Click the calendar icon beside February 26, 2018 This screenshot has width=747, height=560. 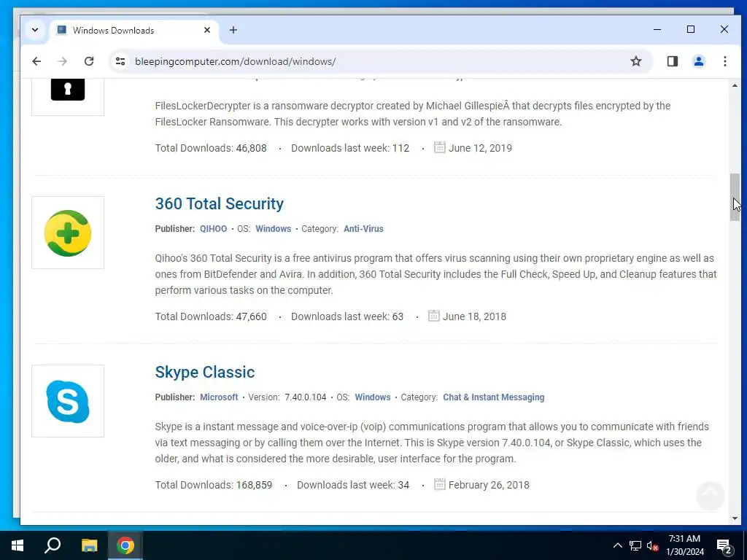pyautogui.click(x=440, y=484)
